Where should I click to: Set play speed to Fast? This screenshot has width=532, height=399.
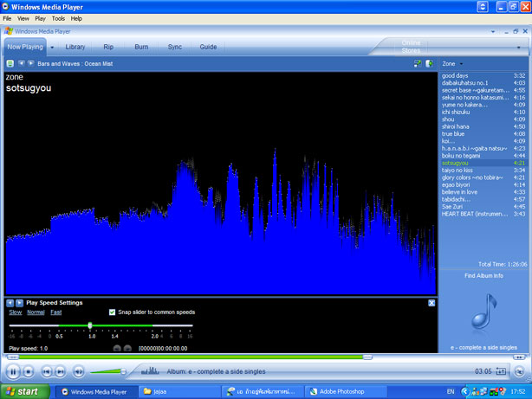(x=56, y=312)
